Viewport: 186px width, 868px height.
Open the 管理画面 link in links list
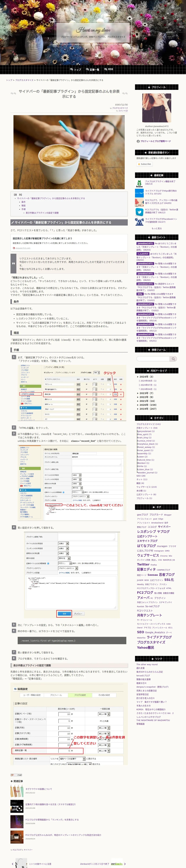[x=140, y=724]
